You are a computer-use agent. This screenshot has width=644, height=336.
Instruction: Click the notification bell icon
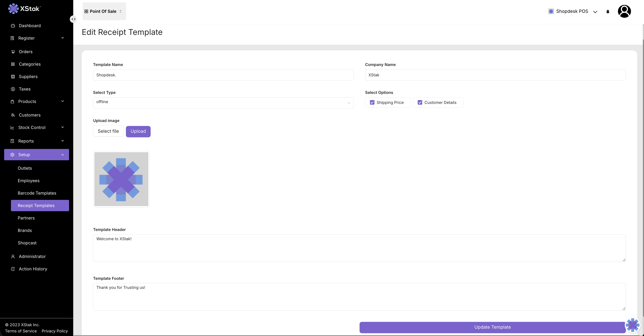(x=608, y=12)
